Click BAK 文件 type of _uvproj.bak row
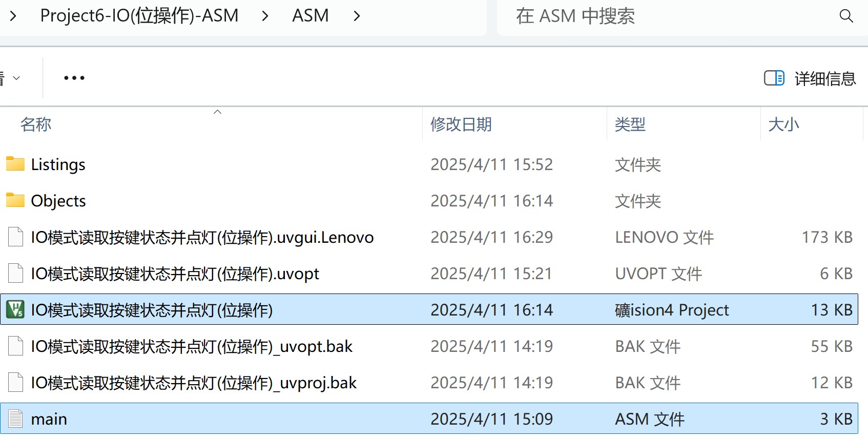Viewport: 868px width, 440px height. pos(648,383)
